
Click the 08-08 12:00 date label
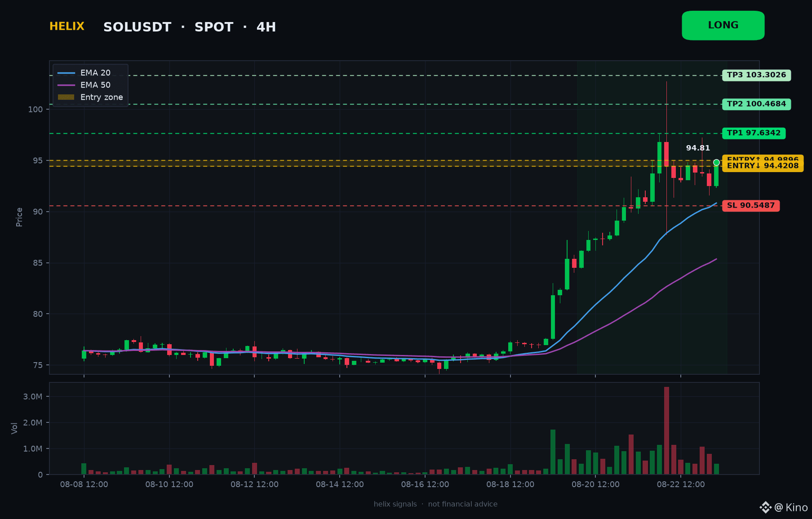pos(84,484)
